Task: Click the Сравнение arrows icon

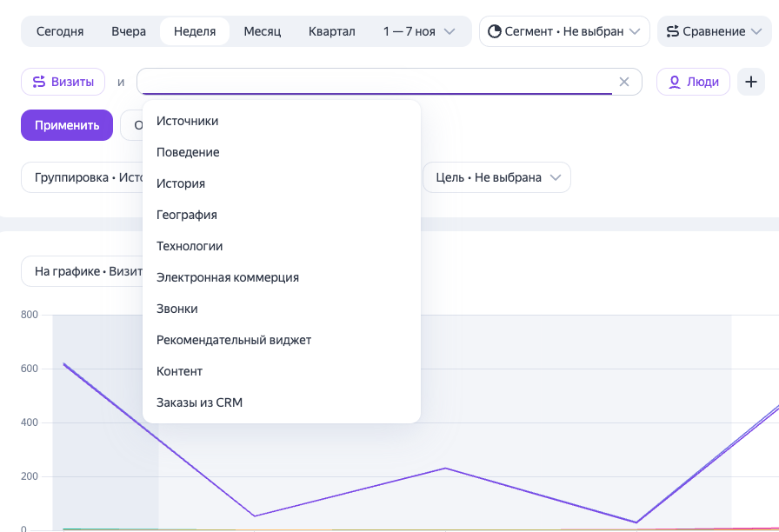Action: click(673, 31)
